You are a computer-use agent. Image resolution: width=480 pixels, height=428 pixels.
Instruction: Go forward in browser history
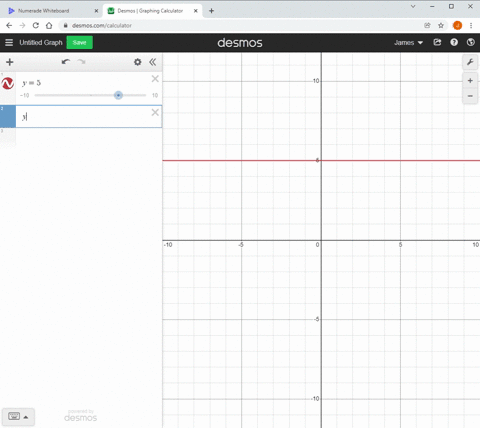point(22,25)
